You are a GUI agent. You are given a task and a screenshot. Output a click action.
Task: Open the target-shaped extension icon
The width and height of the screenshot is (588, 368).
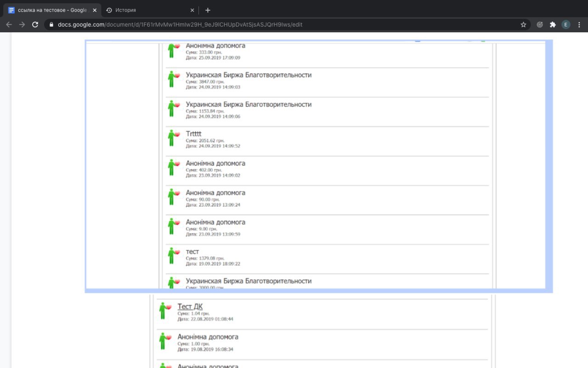[x=540, y=25]
